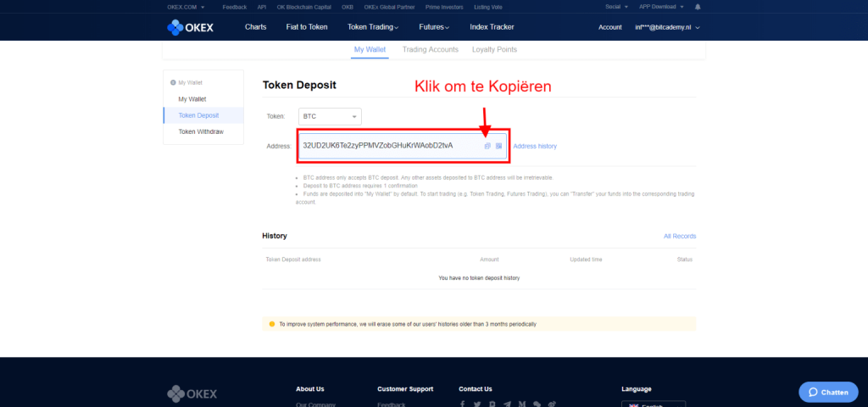Open the notifications bell

[698, 7]
